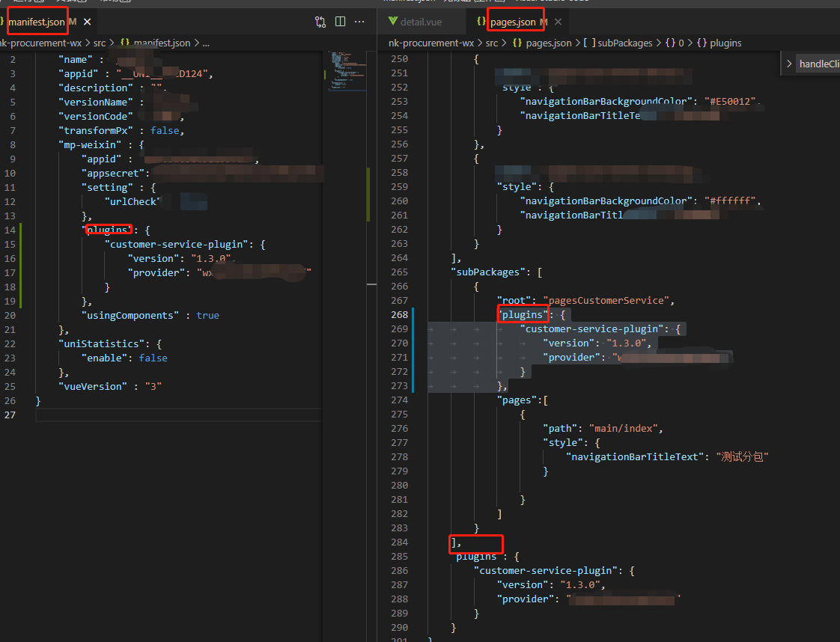
Task: Click the minimap in the manifest.json editor
Action: click(x=345, y=71)
